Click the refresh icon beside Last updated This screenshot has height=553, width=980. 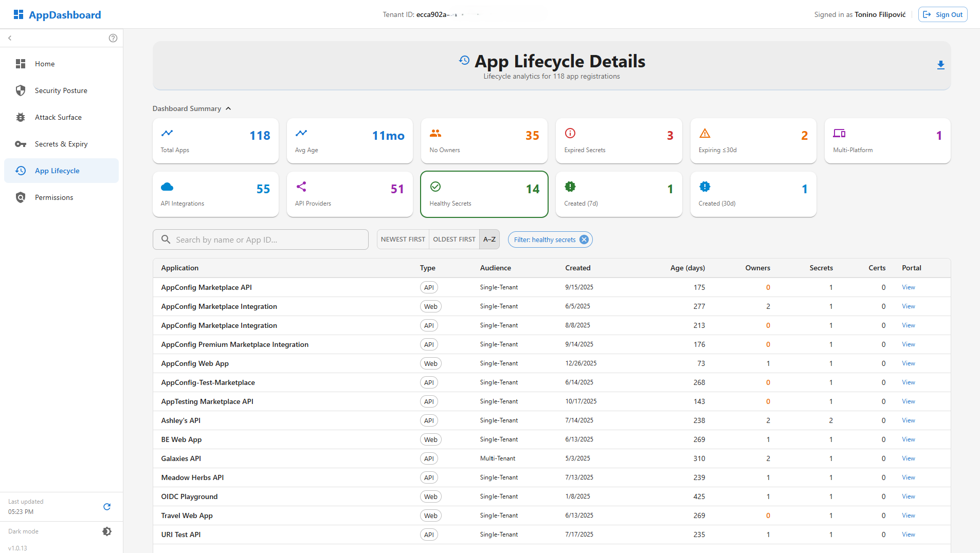tap(107, 507)
